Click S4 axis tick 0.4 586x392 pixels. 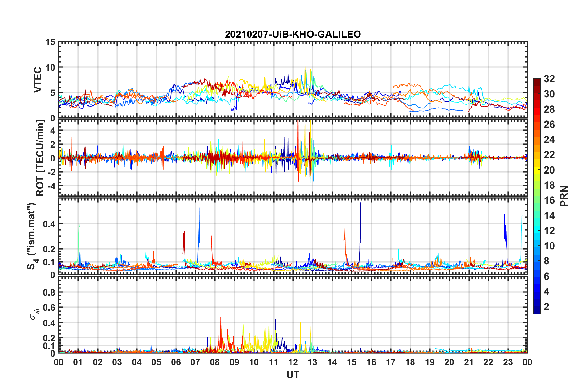[49, 224]
